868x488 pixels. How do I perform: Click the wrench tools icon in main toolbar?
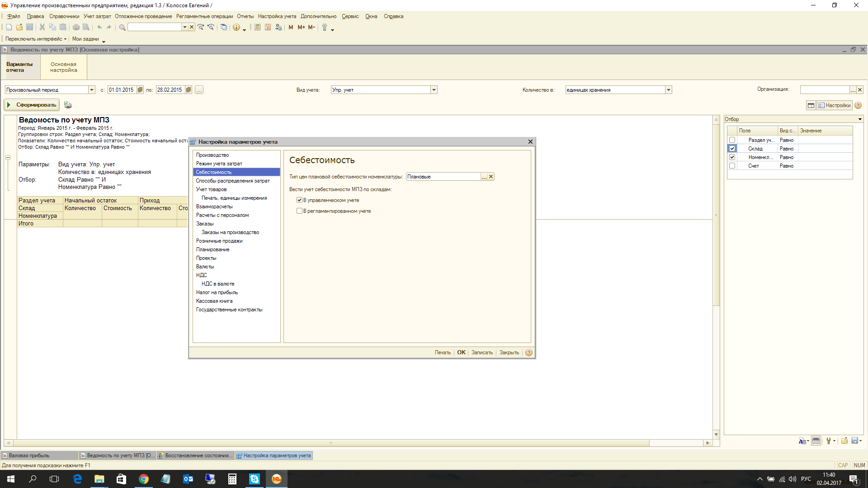[325, 28]
